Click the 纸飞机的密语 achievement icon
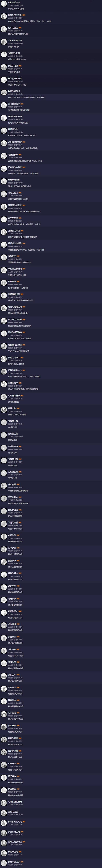102x868 pixels. (4, 105)
